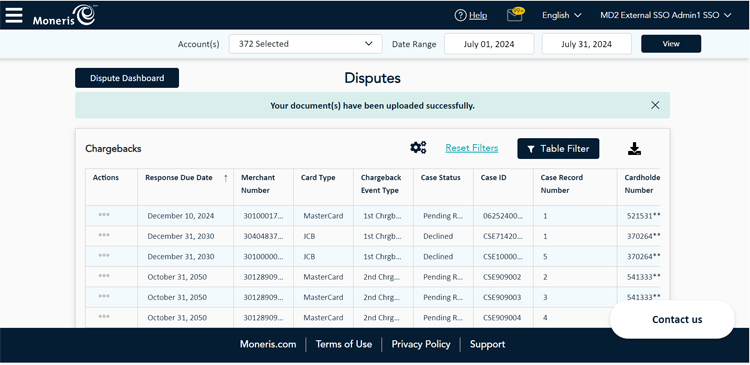Click the View button

(671, 44)
